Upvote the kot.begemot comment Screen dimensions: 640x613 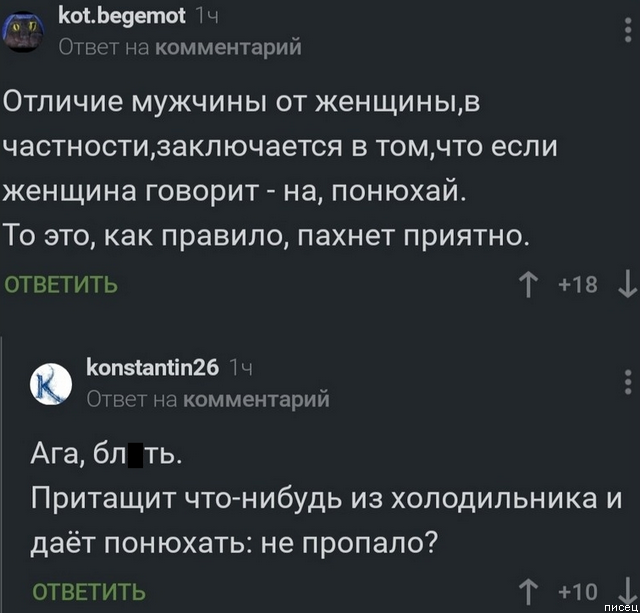point(527,285)
